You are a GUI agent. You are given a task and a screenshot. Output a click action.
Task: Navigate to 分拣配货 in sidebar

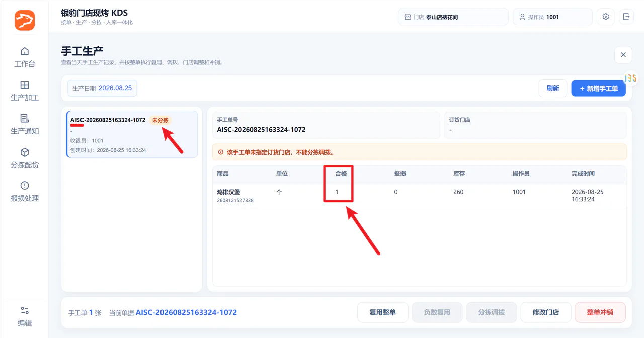tap(25, 158)
